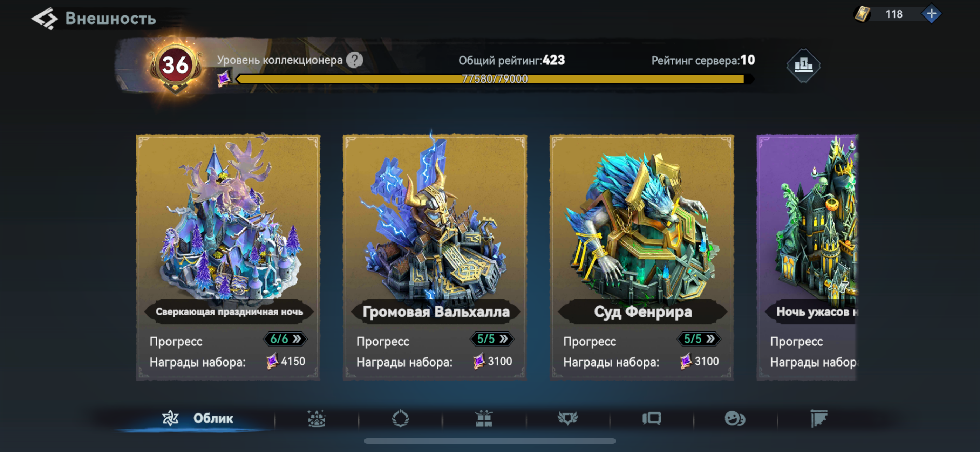Switch to the gift box tab
Viewport: 980px width, 452px height.
484,418
